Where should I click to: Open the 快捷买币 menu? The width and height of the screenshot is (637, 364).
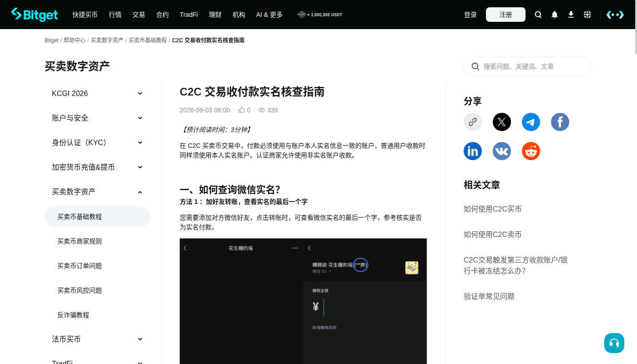(85, 15)
